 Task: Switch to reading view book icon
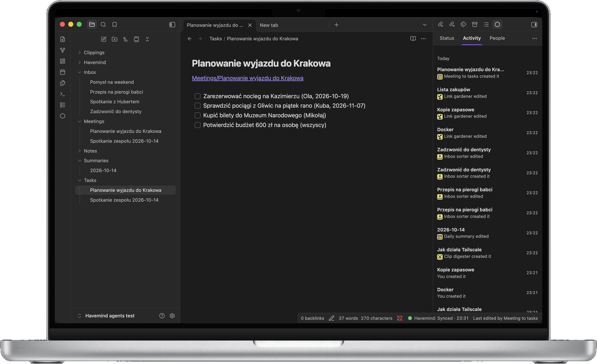click(x=413, y=39)
